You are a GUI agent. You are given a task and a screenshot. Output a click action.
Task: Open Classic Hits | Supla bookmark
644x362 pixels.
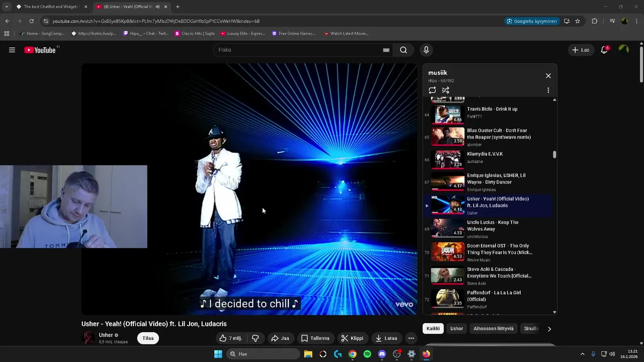point(195,34)
